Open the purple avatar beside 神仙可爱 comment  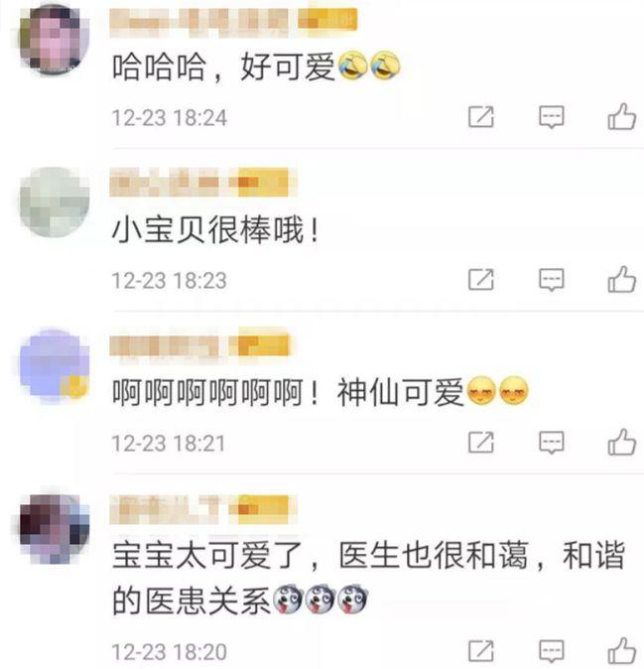55,365
